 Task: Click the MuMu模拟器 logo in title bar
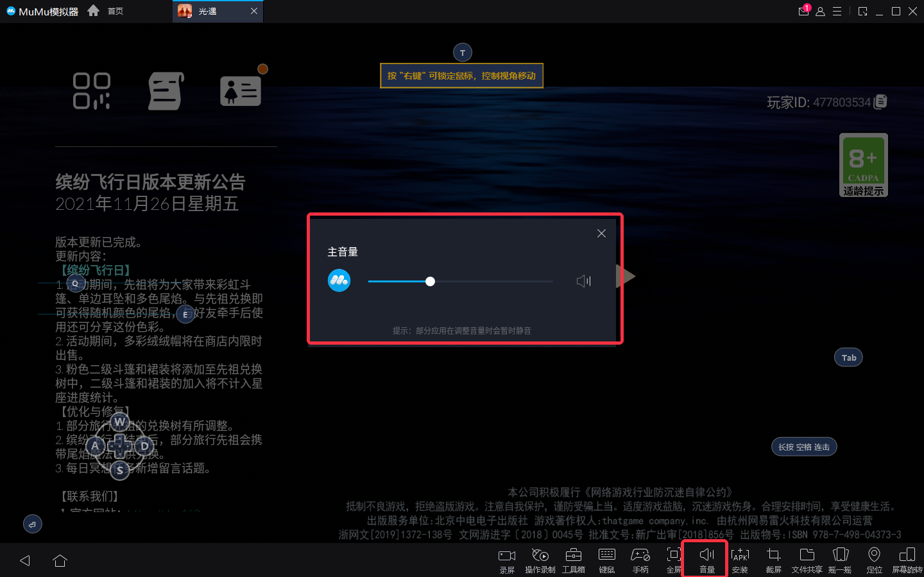(42, 12)
